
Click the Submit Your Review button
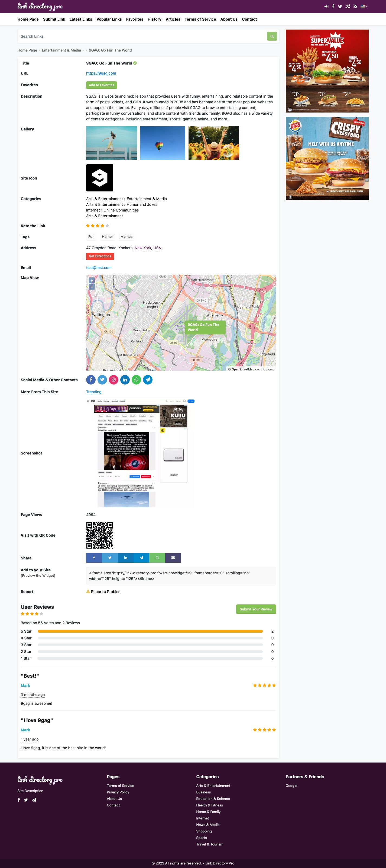click(x=256, y=609)
